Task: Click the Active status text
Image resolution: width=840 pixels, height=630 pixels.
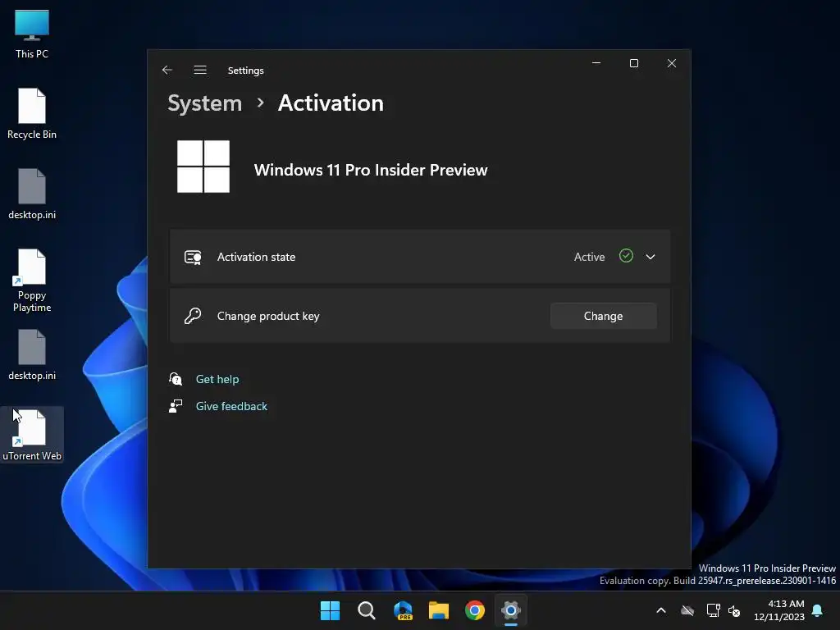Action: point(589,257)
